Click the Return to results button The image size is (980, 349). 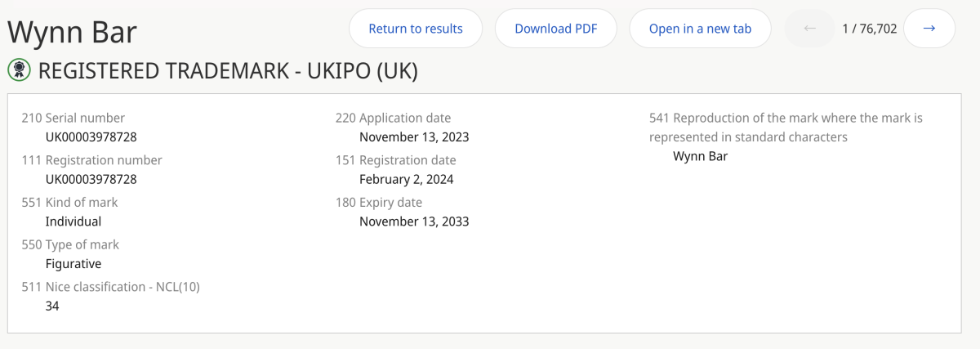(416, 29)
